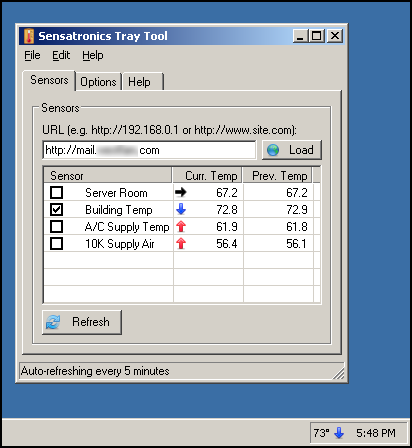This screenshot has width=412, height=448.
Task: Click the Sensor column header
Action: (108, 175)
